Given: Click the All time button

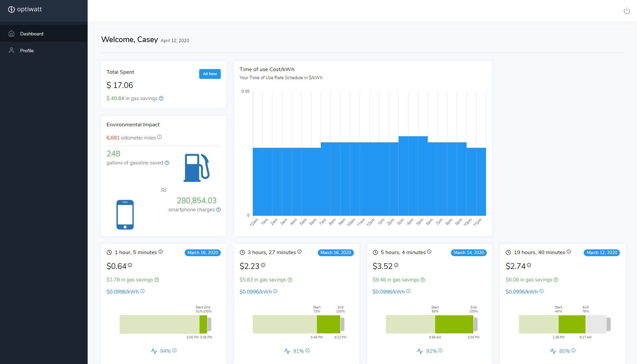Looking at the screenshot, I should point(210,74).
